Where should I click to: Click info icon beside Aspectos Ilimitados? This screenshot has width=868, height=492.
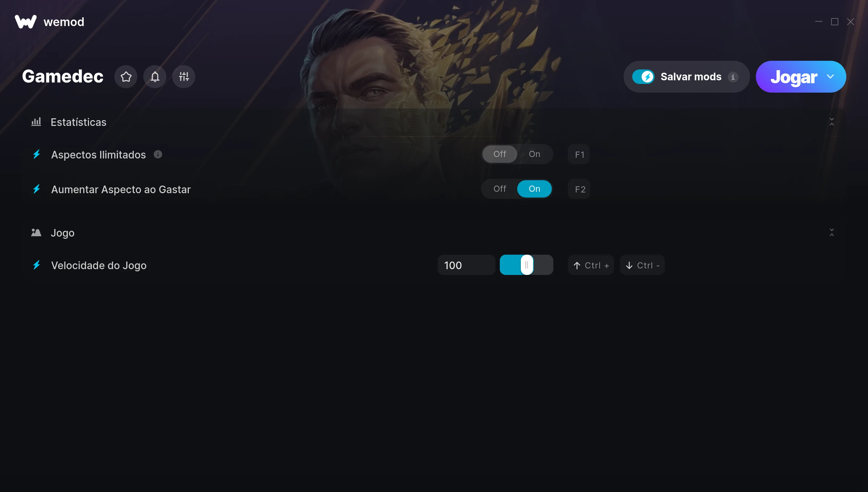click(x=158, y=154)
